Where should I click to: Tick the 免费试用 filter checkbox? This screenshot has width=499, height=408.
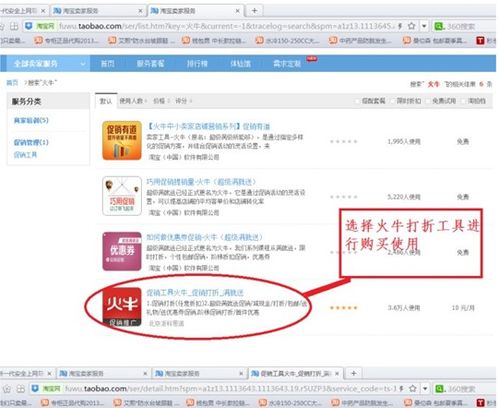click(428, 101)
